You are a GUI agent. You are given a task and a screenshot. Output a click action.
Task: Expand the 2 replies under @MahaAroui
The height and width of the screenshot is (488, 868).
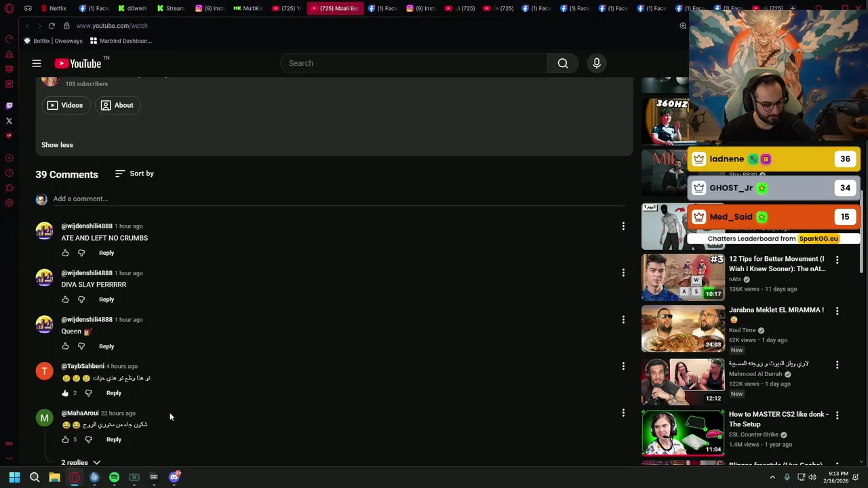(x=81, y=462)
